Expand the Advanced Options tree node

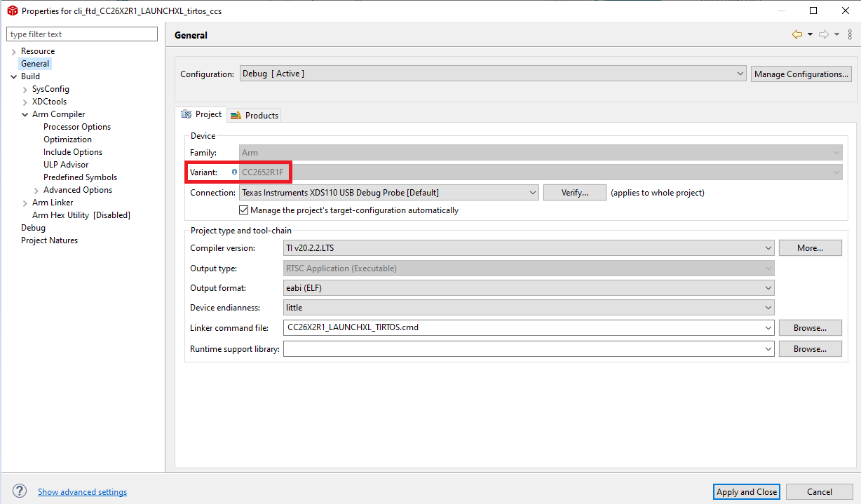click(x=36, y=191)
